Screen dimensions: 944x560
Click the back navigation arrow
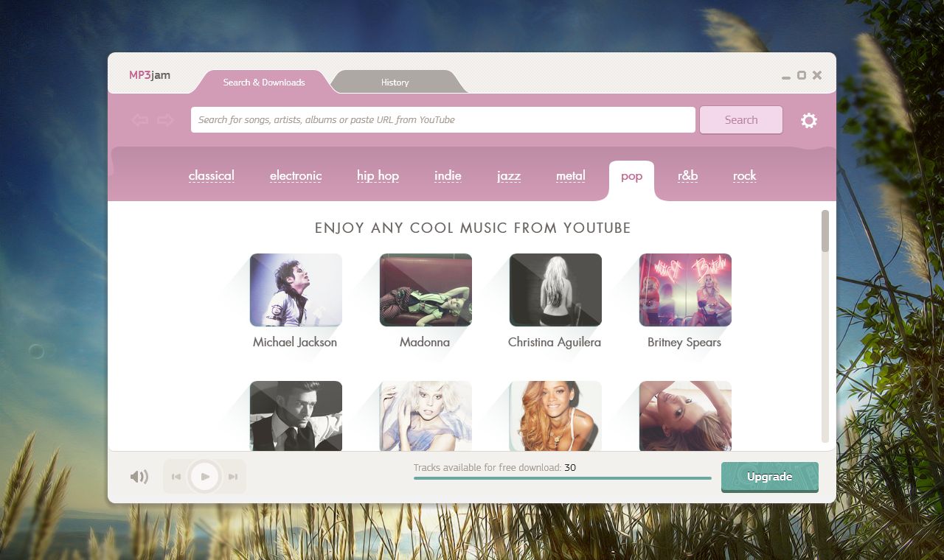(140, 120)
